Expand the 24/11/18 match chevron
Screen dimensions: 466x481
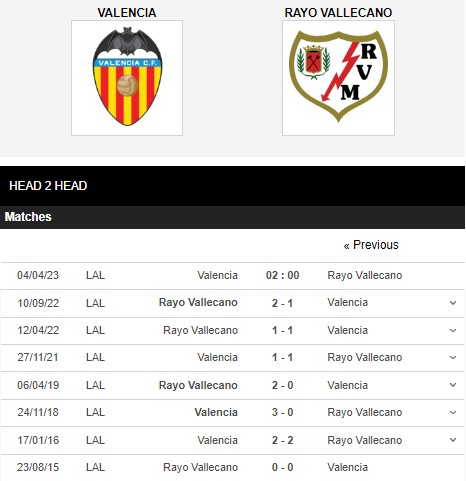coord(453,412)
